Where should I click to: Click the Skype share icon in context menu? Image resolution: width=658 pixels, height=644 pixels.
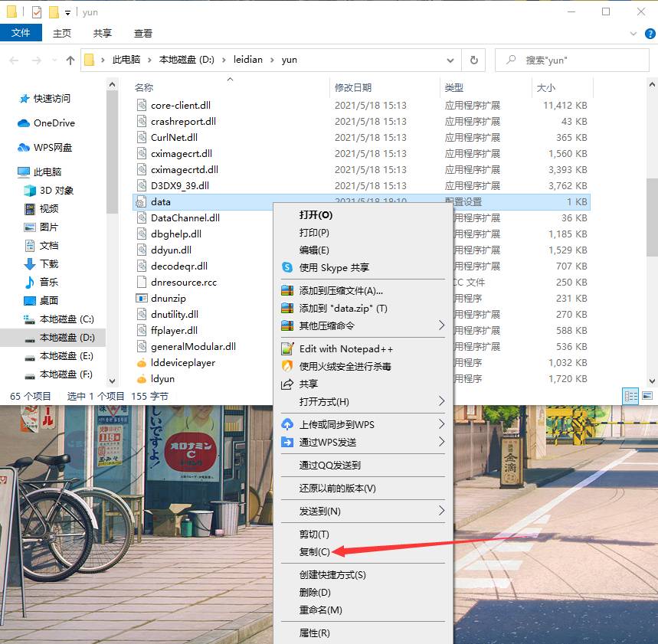coord(287,267)
